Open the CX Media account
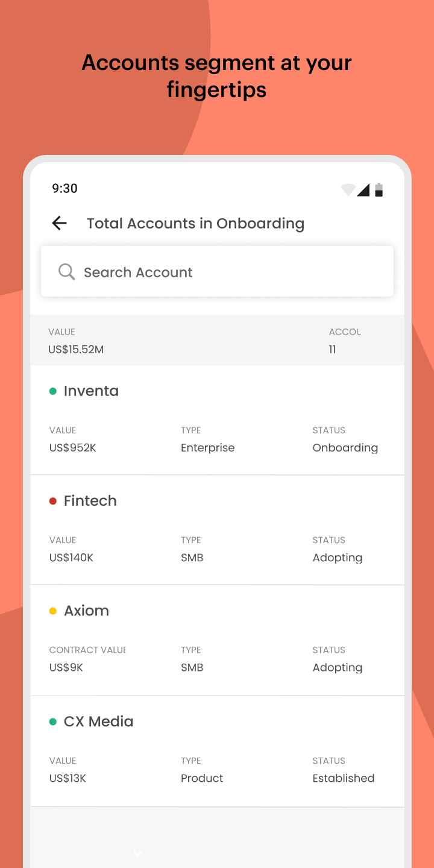 click(217, 751)
